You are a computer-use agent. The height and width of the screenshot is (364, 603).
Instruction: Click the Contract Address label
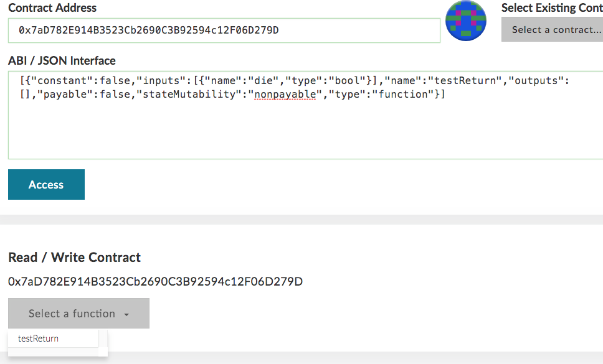coord(52,7)
